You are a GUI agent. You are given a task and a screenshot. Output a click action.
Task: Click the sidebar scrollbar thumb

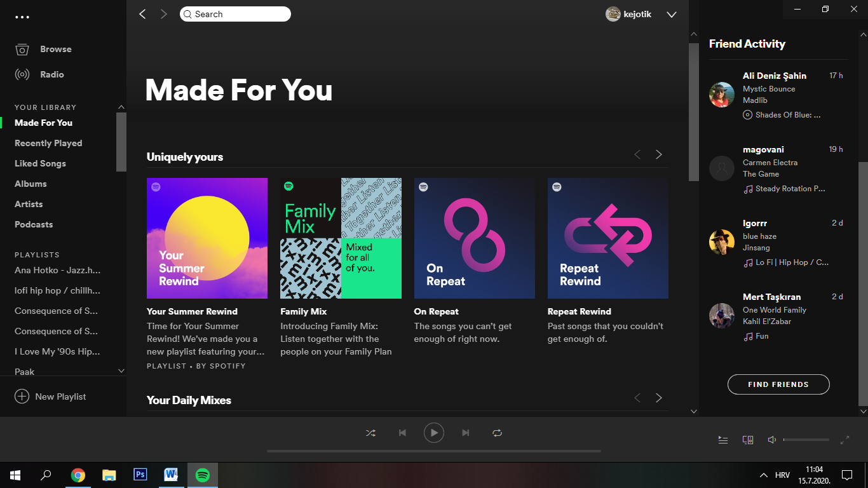[121, 142]
